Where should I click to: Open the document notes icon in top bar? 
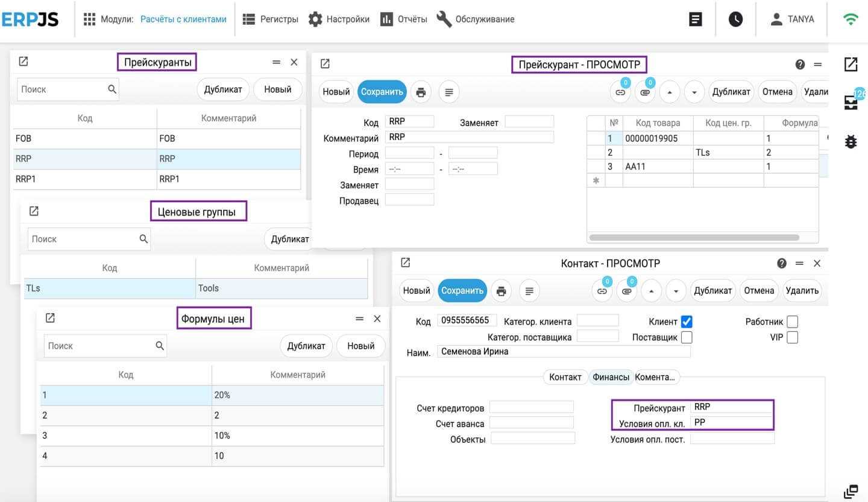696,19
